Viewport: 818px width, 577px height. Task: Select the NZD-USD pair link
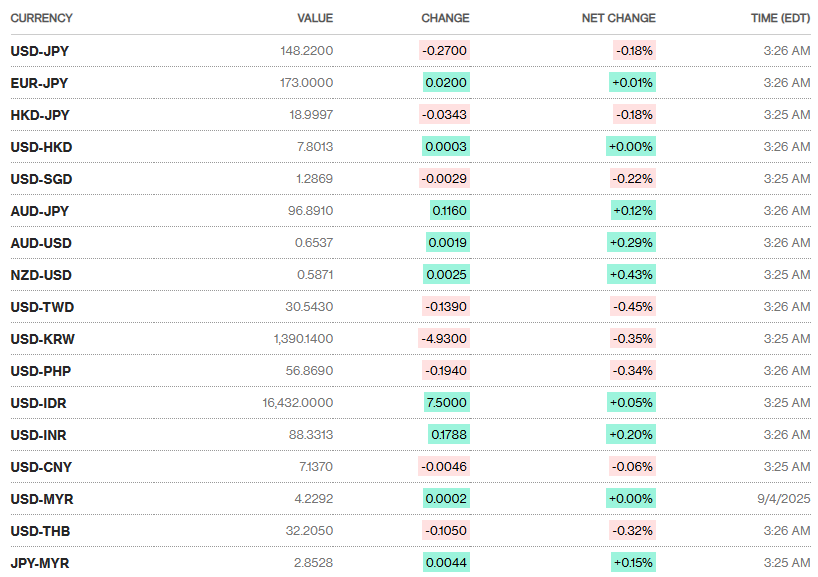click(x=41, y=275)
